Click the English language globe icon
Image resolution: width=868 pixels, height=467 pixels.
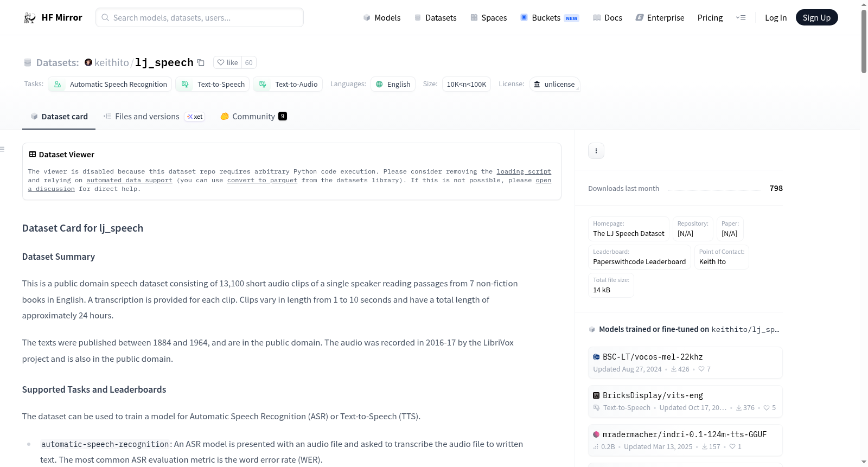[380, 84]
